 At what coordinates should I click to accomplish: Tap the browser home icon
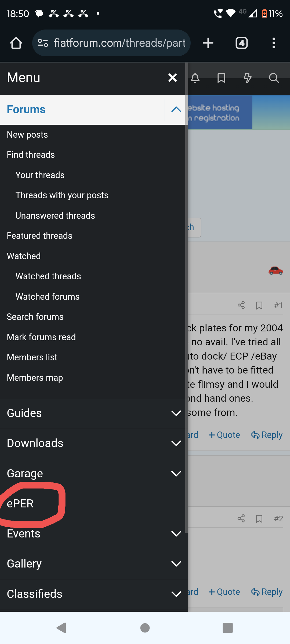tap(16, 43)
